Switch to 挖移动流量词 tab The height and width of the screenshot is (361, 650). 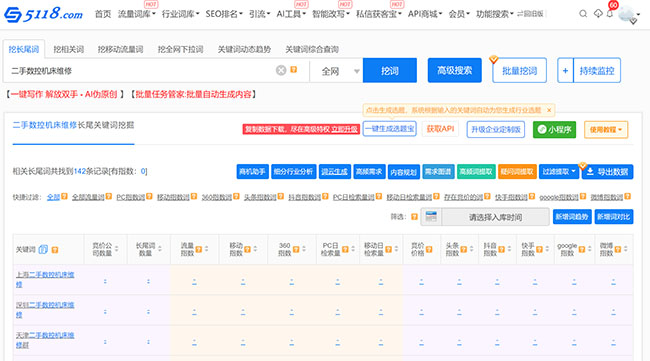pyautogui.click(x=120, y=49)
